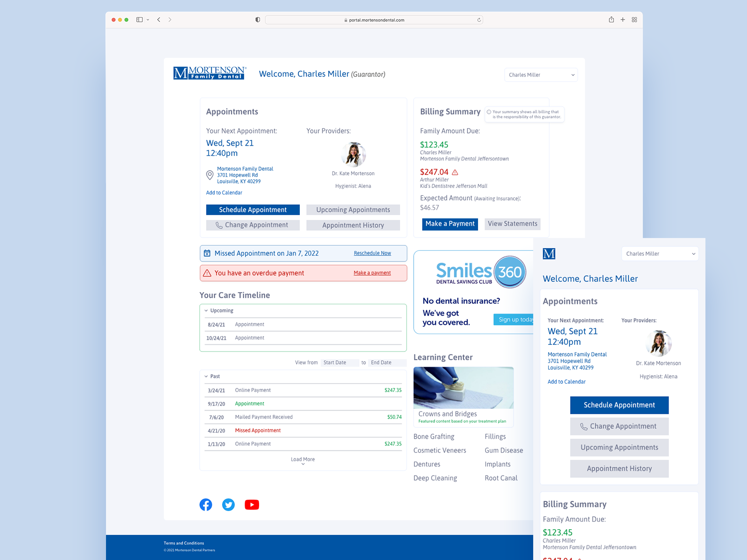747x560 pixels.
Task: Show tab overview grid icon
Action: (634, 20)
